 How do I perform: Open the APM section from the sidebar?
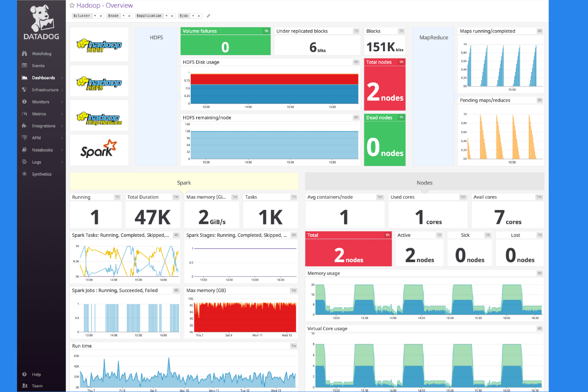pos(24,138)
